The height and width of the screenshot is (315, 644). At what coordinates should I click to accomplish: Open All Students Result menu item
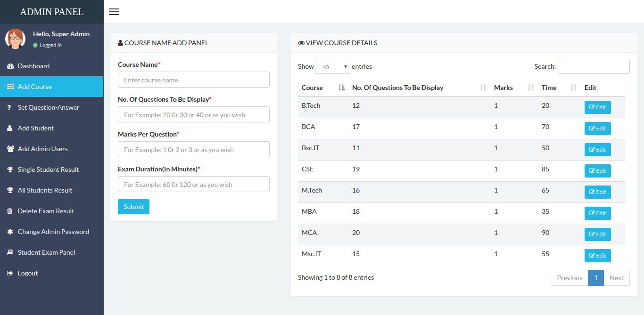(45, 191)
